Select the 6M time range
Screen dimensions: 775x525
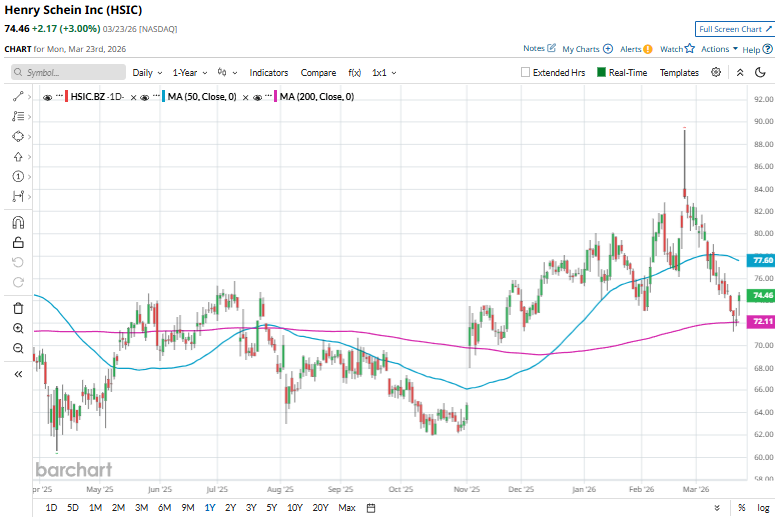[164, 508]
